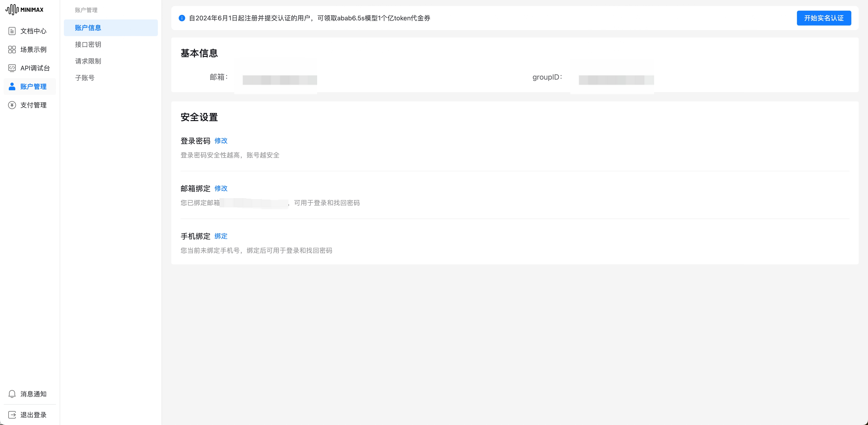Select the 账户信息 submenu item
The image size is (868, 425).
pyautogui.click(x=111, y=28)
